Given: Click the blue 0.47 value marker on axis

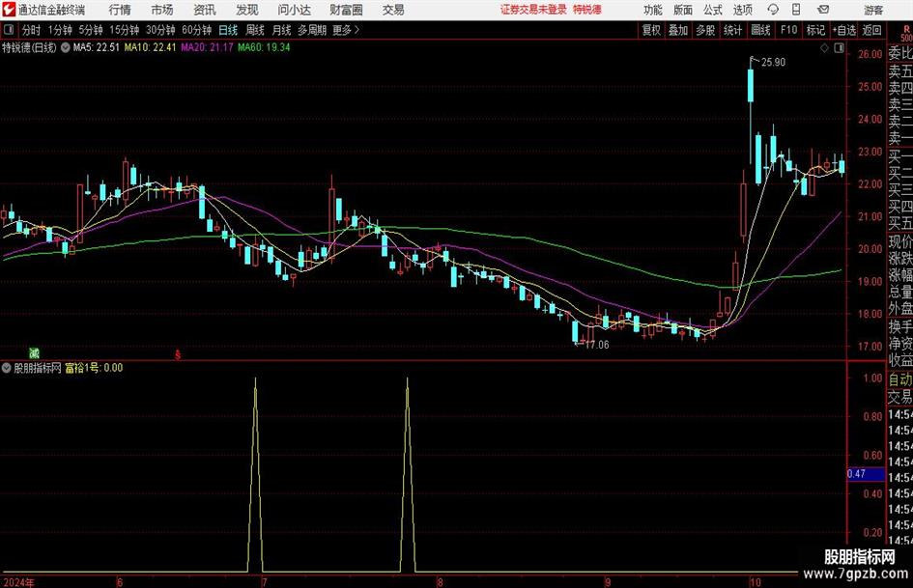Looking at the screenshot, I should coord(866,474).
